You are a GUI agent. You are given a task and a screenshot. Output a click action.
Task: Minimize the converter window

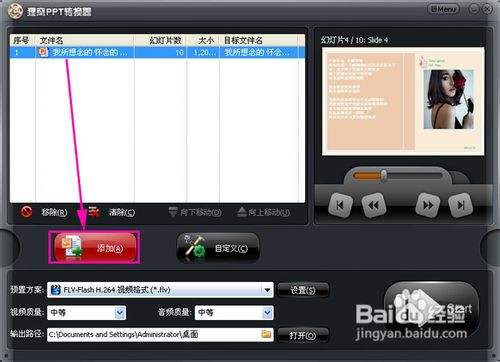coord(474,9)
